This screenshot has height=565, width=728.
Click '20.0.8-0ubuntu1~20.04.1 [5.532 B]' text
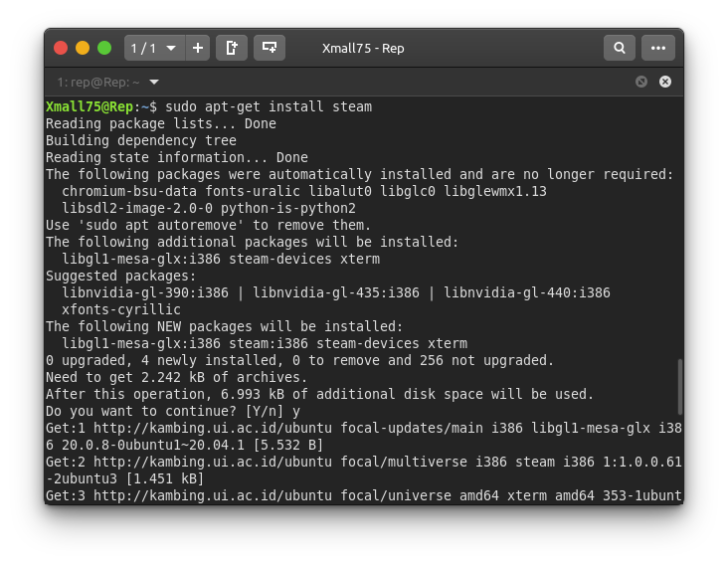tap(192, 445)
